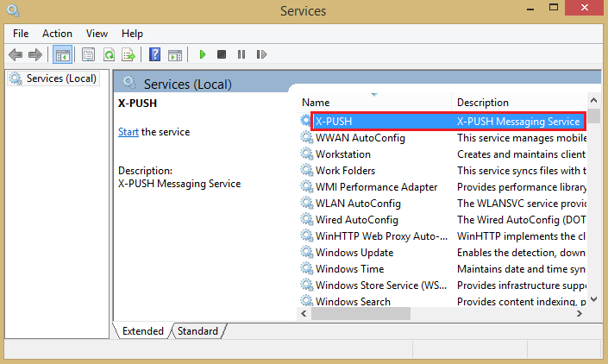Click the vertical scrollbar up arrow

click(x=593, y=100)
